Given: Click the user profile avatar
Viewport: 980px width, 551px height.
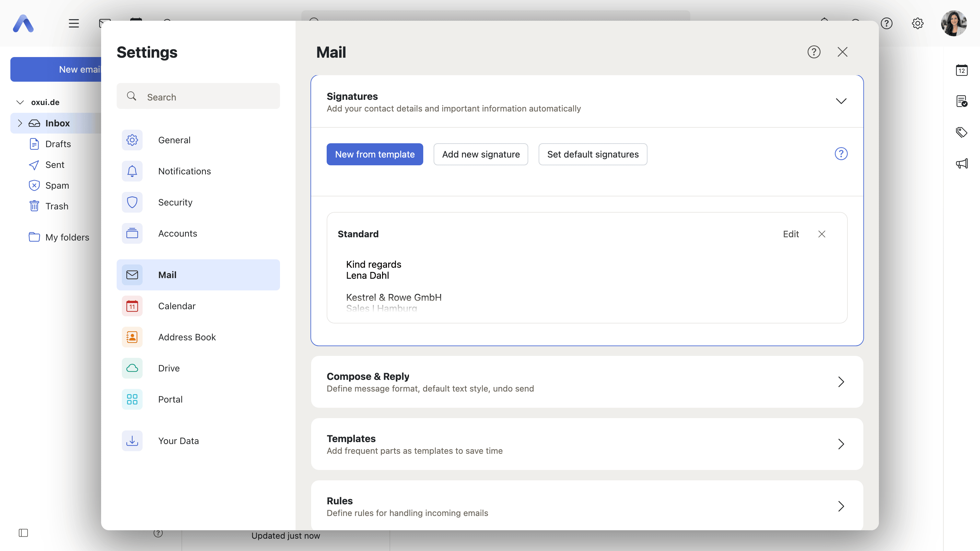Looking at the screenshot, I should 954,23.
